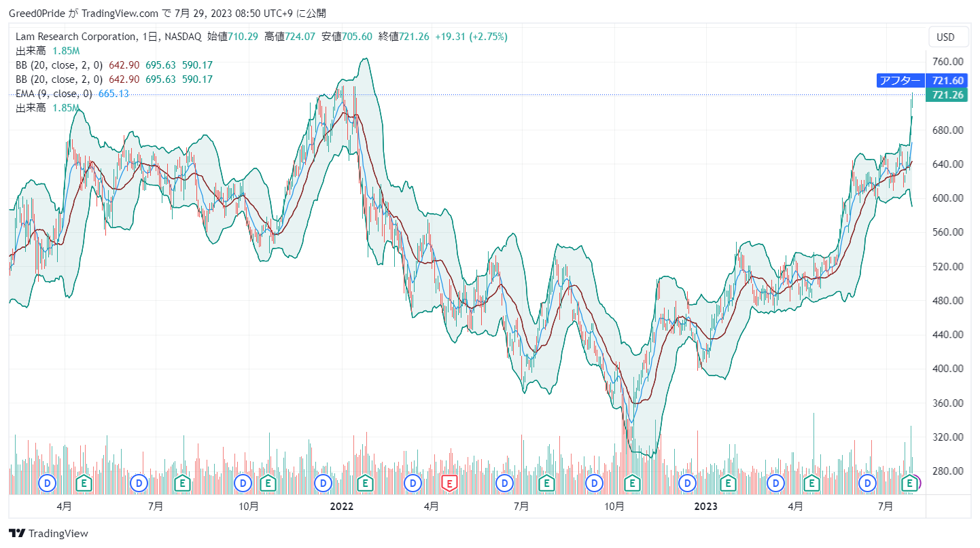980x548 pixels.
Task: Click the 始値710.29 open value
Action: click(232, 37)
